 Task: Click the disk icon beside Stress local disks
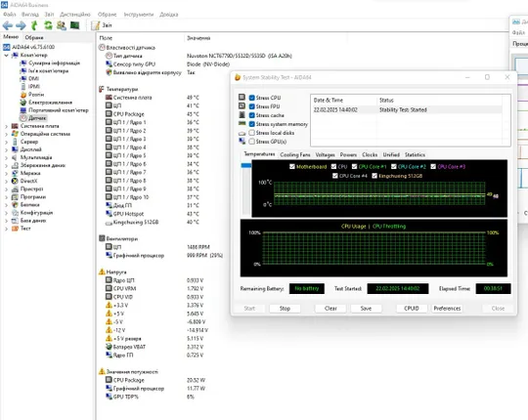point(242,133)
